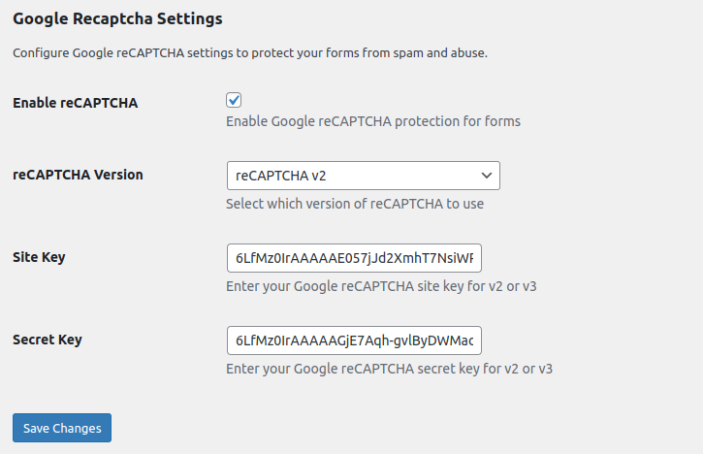Click the 'Secret Key' label
The width and height of the screenshot is (703, 454).
47,340
